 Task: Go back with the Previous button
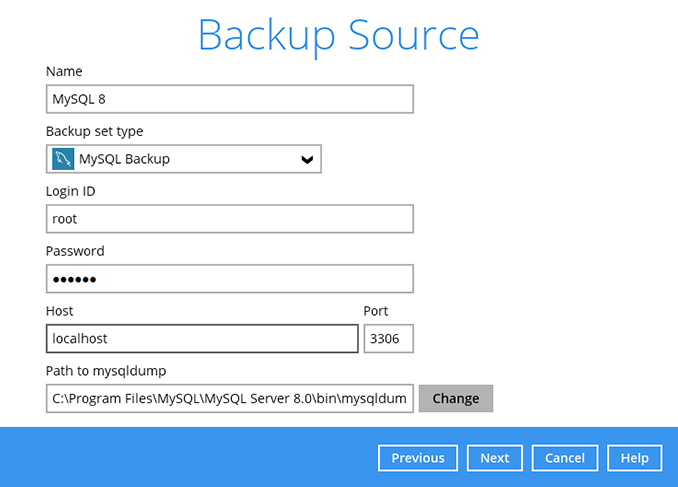pyautogui.click(x=418, y=458)
